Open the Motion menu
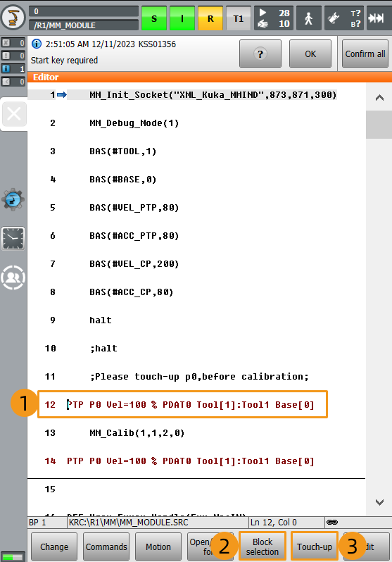This screenshot has height=562, width=392. pyautogui.click(x=158, y=547)
